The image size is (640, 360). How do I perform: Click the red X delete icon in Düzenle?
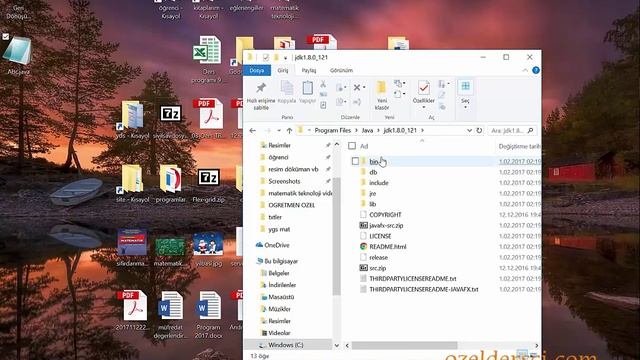[357, 87]
